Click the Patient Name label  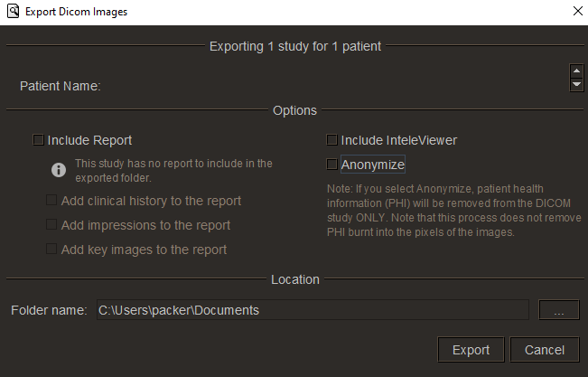(60, 86)
